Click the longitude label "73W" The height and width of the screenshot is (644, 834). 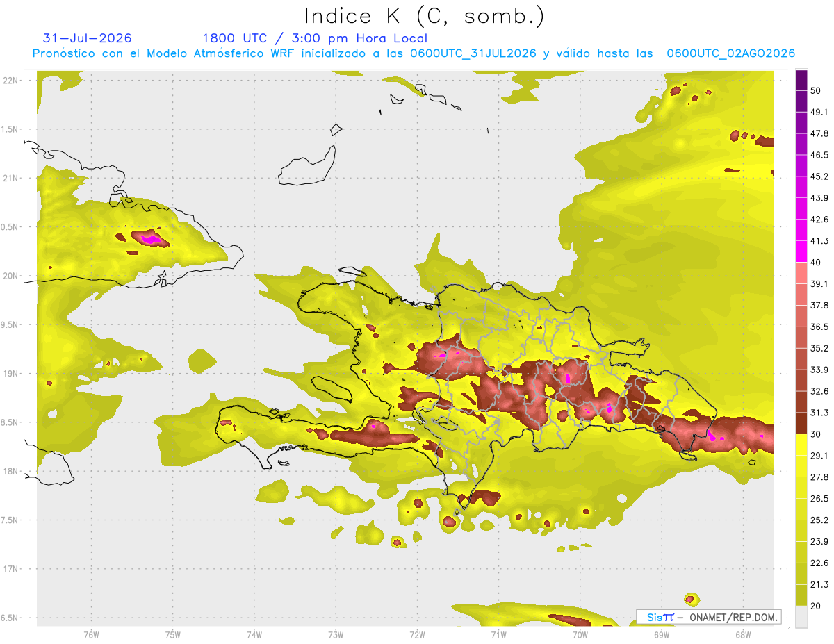(336, 635)
